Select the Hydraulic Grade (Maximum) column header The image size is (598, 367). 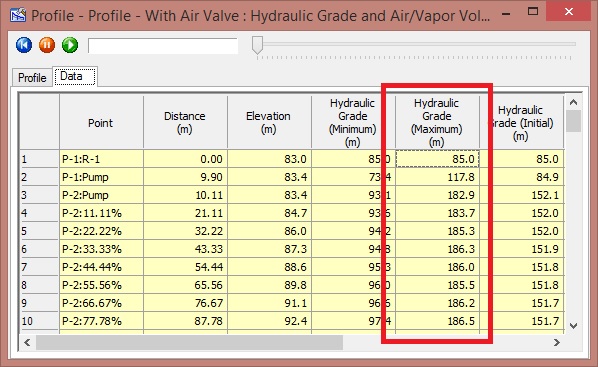tap(437, 122)
